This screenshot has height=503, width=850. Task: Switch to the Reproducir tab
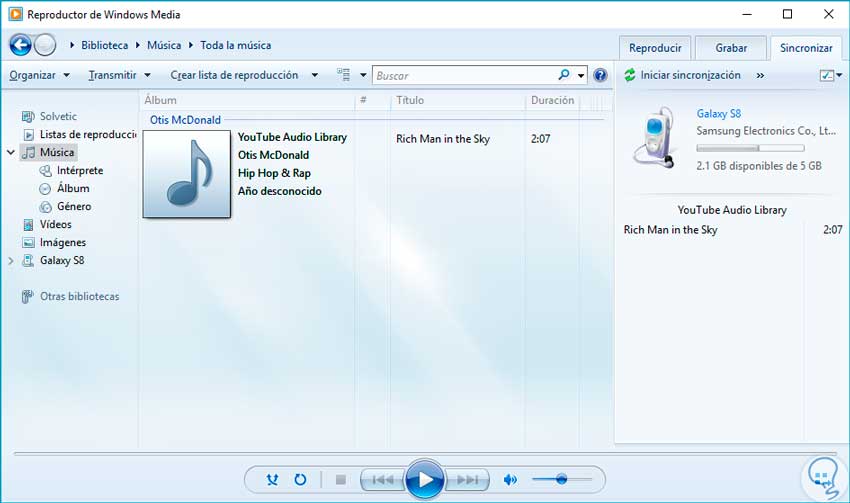(x=655, y=48)
